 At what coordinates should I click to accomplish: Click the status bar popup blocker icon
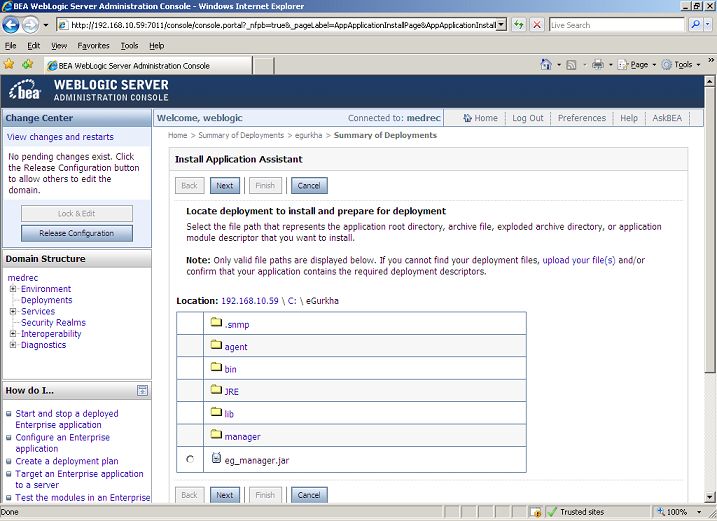535,512
